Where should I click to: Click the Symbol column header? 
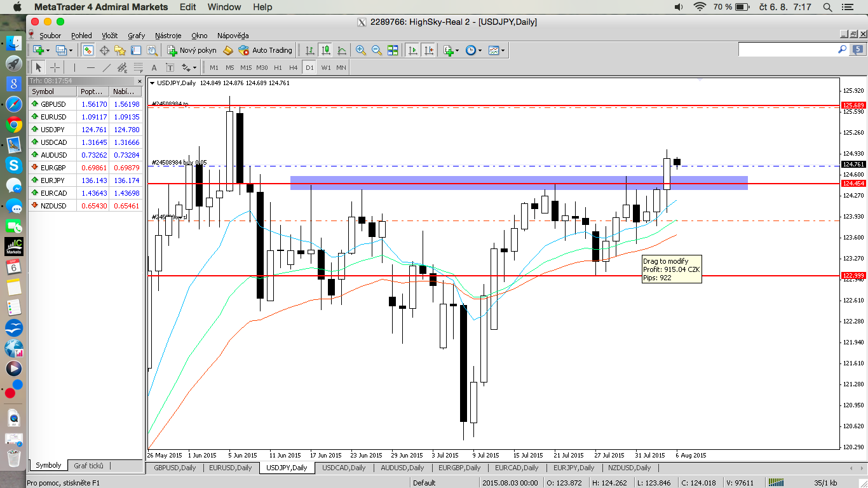pyautogui.click(x=53, y=91)
